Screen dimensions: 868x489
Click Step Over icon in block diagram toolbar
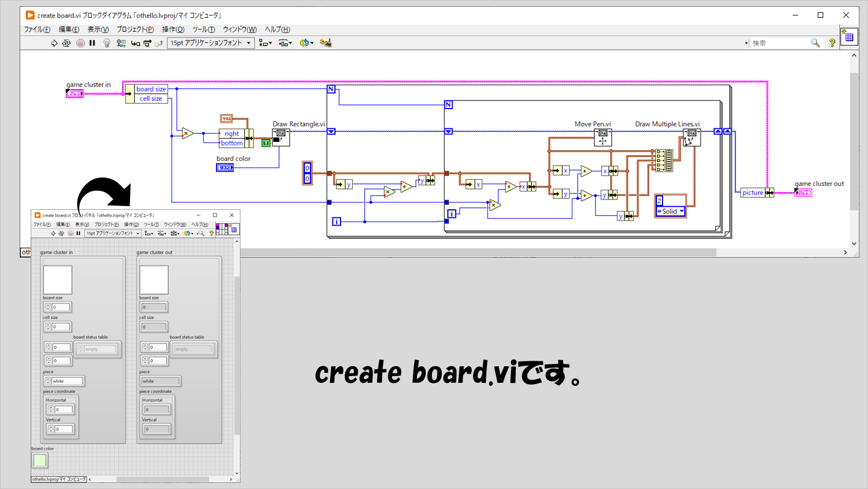[147, 43]
